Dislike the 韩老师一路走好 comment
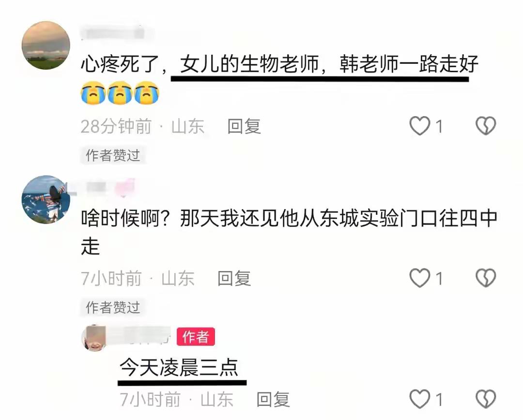 (486, 126)
